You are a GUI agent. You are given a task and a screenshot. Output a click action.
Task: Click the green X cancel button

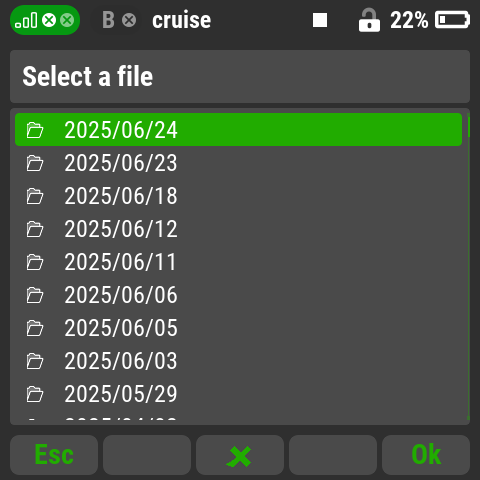click(240, 455)
